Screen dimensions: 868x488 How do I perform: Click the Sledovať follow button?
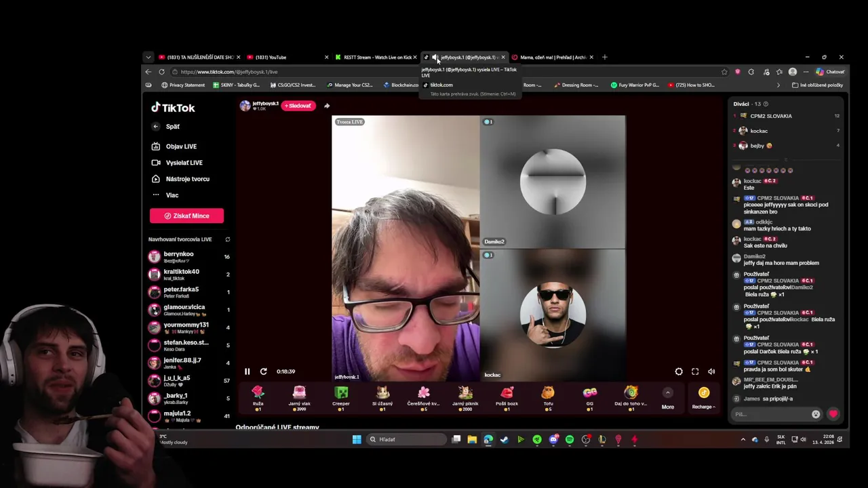[299, 106]
